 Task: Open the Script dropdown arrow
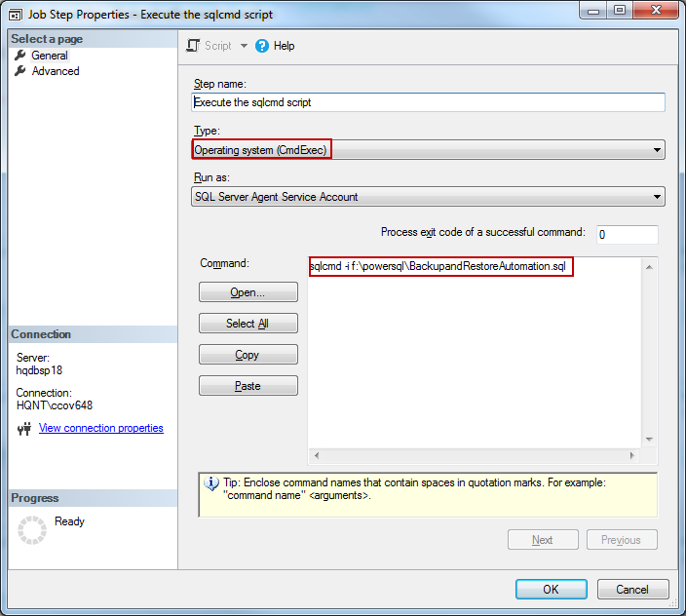coord(244,46)
